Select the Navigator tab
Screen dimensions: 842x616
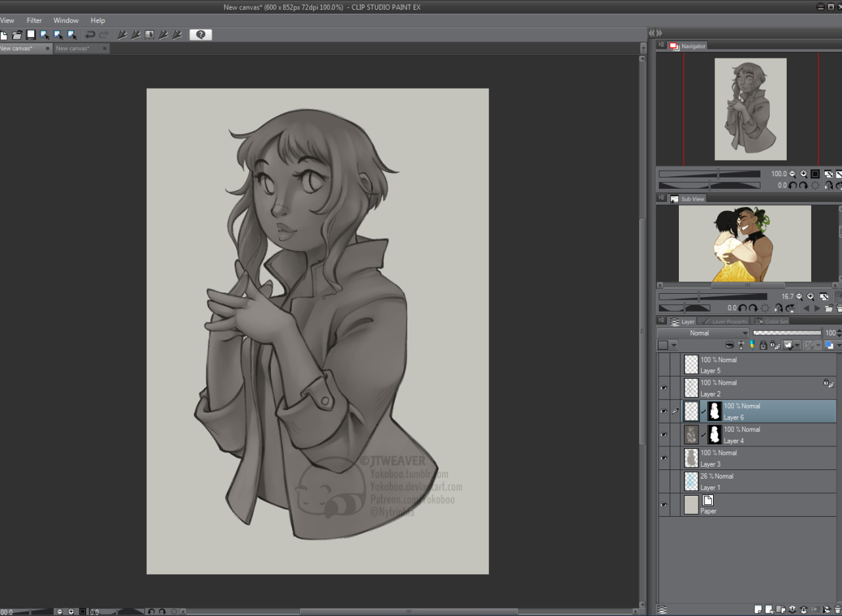point(688,46)
